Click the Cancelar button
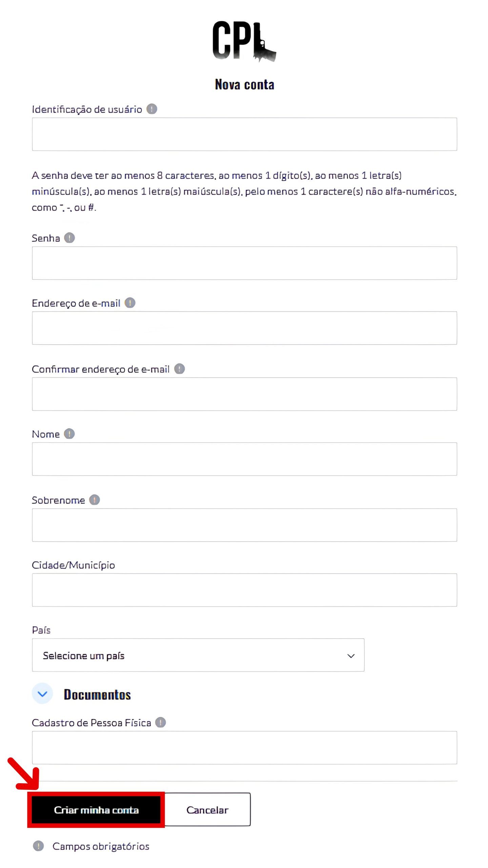The image size is (488, 868). [207, 810]
